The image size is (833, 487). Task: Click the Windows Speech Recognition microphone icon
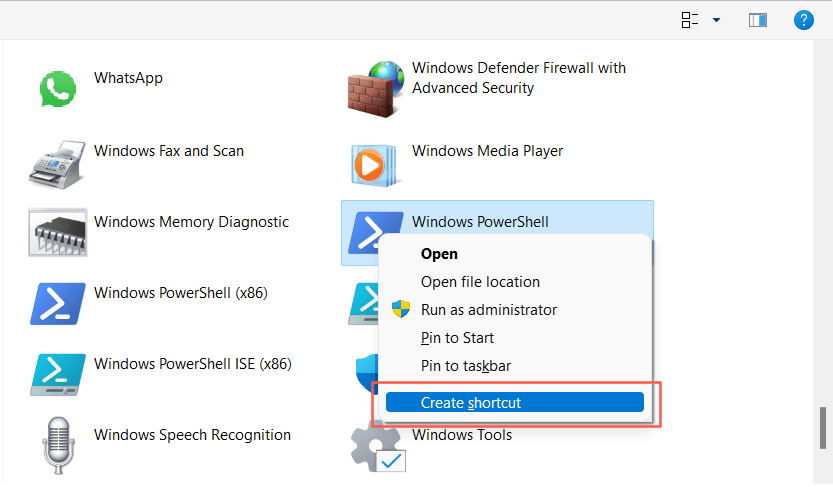click(59, 444)
